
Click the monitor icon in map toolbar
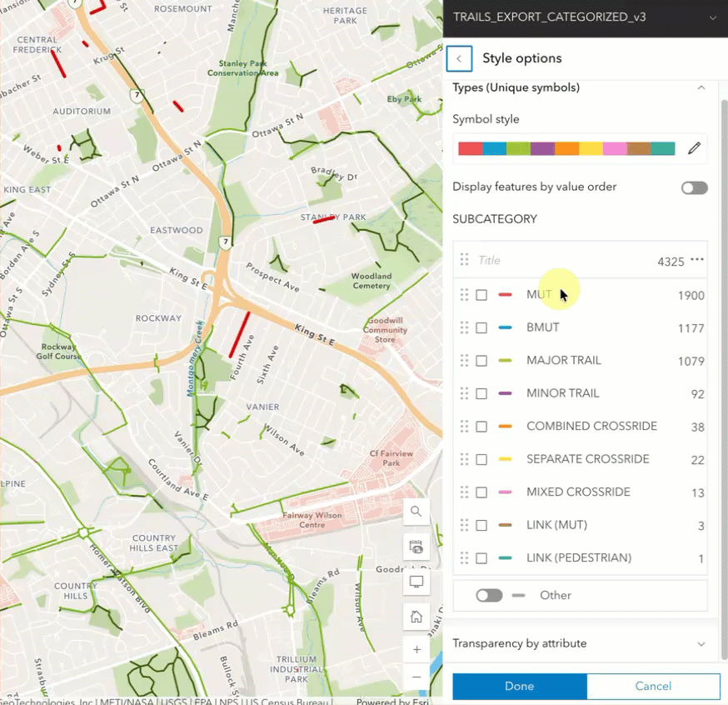click(x=416, y=582)
